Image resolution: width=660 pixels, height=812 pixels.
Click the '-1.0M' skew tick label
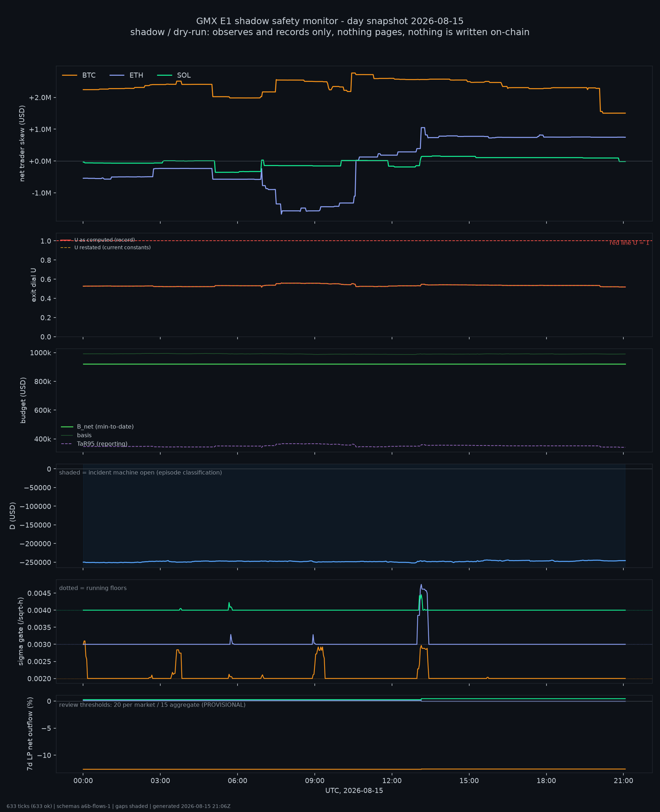pyautogui.click(x=41, y=193)
